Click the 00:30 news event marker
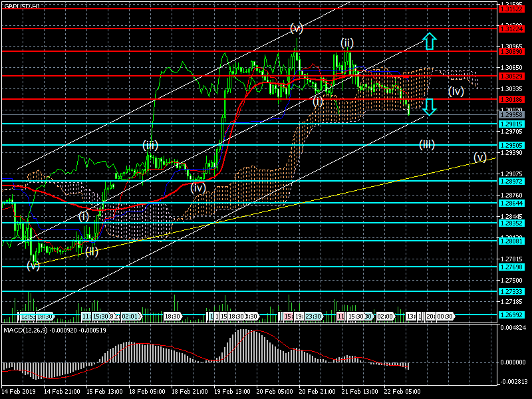 pos(445,317)
